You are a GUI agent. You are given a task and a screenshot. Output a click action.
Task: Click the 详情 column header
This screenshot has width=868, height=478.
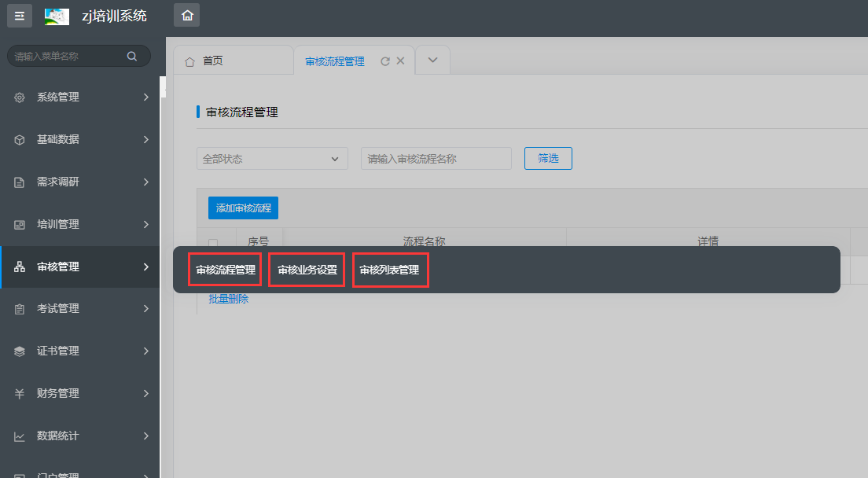click(x=708, y=241)
